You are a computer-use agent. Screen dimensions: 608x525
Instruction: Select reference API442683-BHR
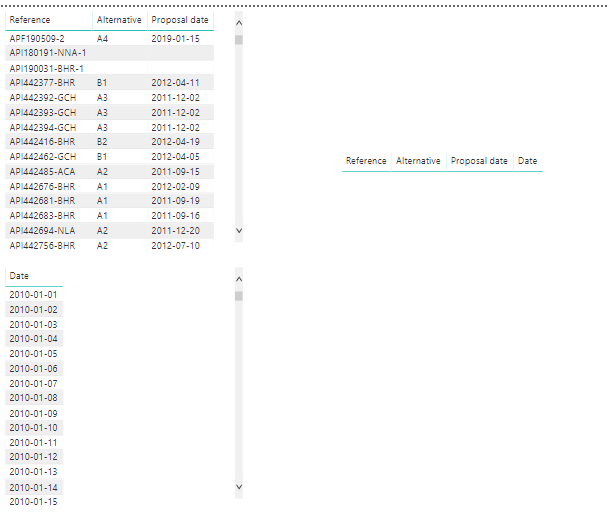[42, 216]
